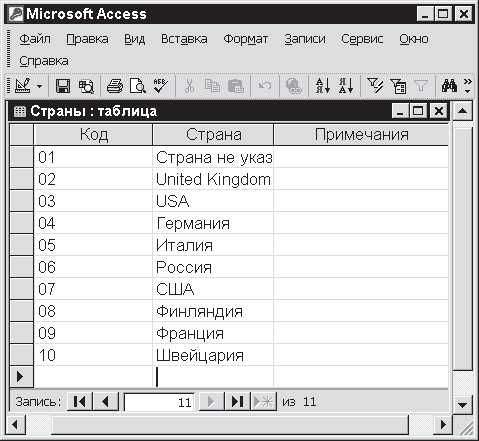Go to the first record button

80,402
